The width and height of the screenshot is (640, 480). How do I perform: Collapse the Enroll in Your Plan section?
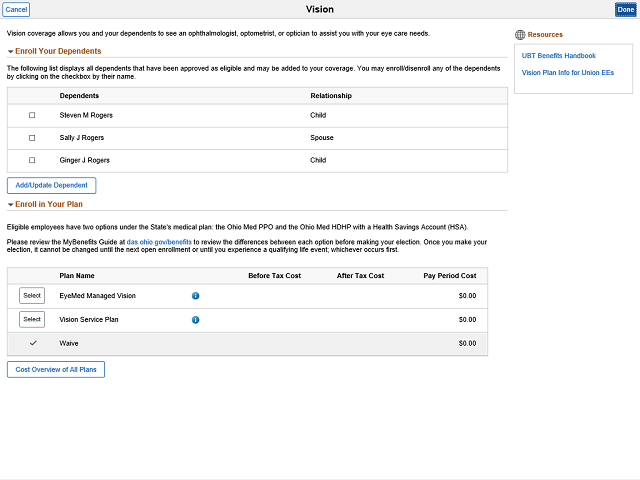[11, 205]
